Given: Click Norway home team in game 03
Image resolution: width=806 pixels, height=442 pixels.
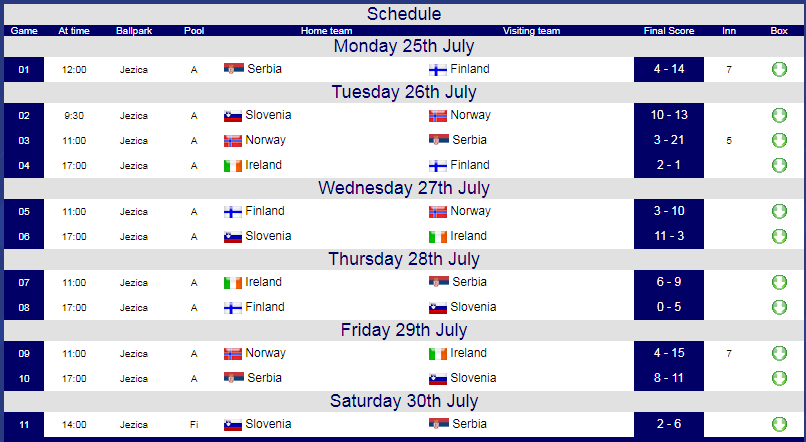Looking at the screenshot, I should pyautogui.click(x=265, y=140).
